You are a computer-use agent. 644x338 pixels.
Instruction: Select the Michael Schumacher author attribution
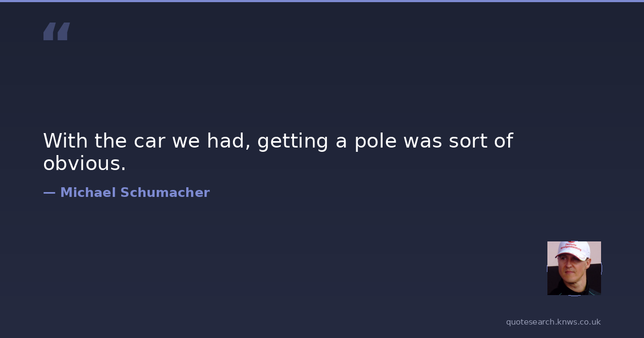click(x=126, y=193)
